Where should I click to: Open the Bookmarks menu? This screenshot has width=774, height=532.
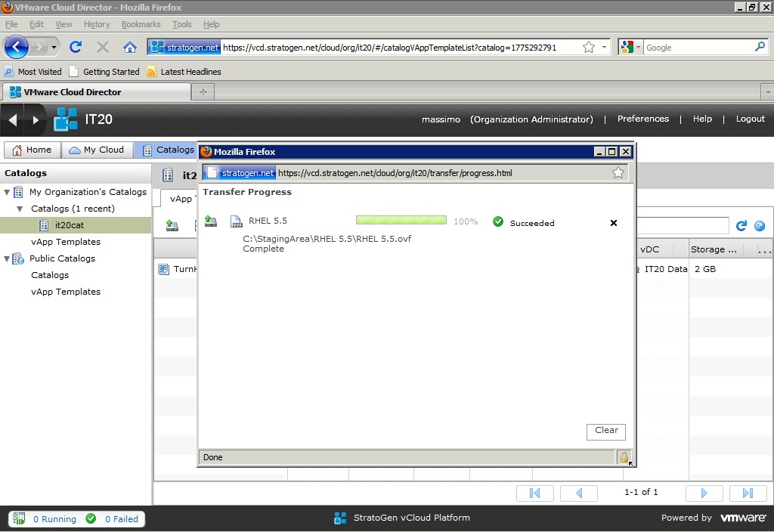(141, 24)
